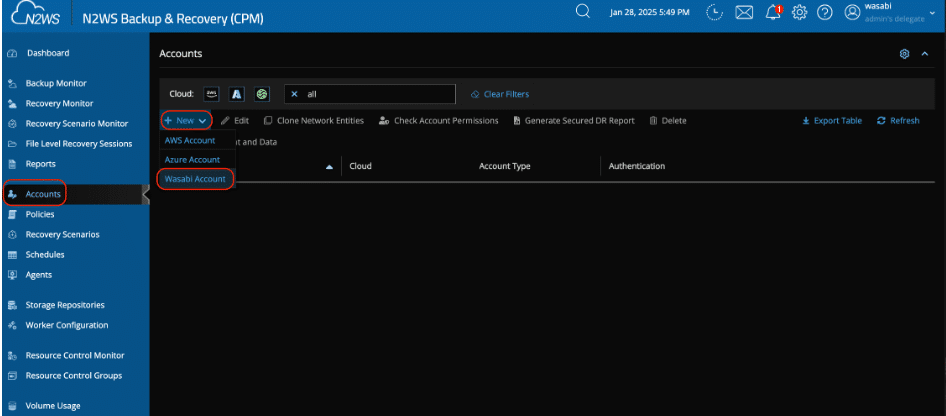Screen dimensions: 946x416
Task: Click the Schedules calendar icon
Action: [11, 255]
